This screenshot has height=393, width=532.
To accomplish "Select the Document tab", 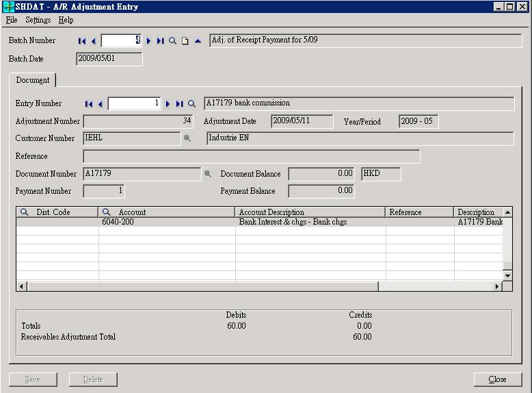I will tap(33, 80).
